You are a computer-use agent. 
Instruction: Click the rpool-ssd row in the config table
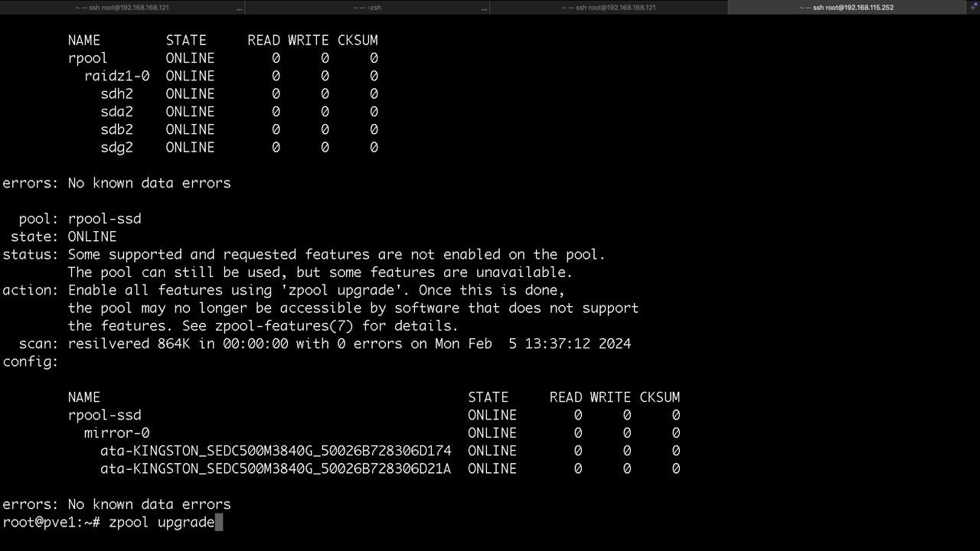(374, 416)
